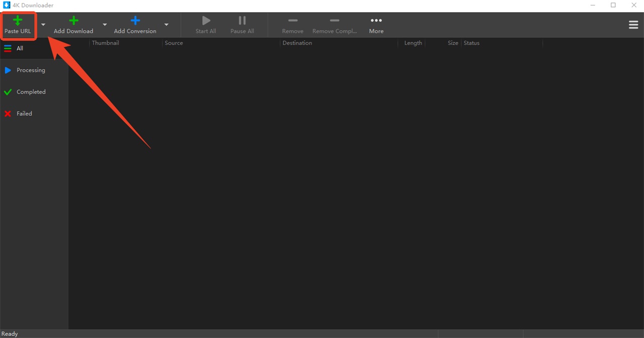Open the More options menu

click(x=376, y=25)
